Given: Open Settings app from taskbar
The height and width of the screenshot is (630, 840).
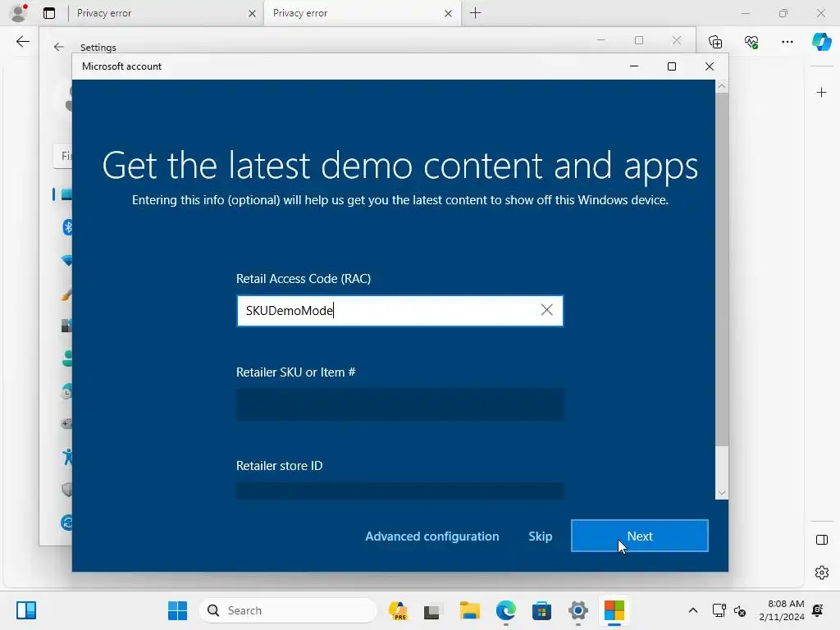Looking at the screenshot, I should coord(578,610).
